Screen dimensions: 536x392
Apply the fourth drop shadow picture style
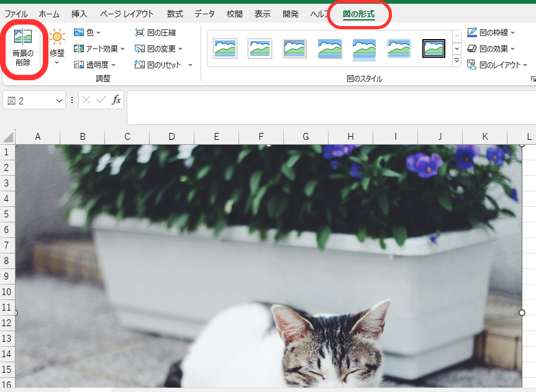coord(330,48)
